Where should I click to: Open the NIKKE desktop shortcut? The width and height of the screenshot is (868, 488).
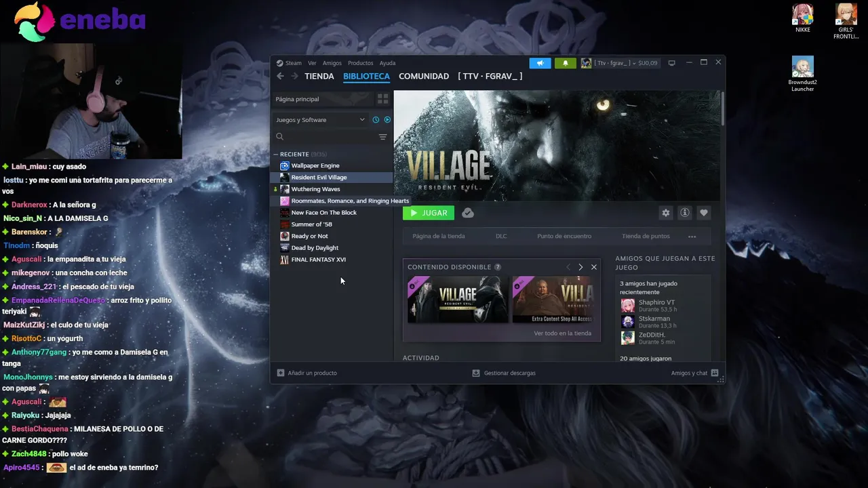[x=803, y=18]
